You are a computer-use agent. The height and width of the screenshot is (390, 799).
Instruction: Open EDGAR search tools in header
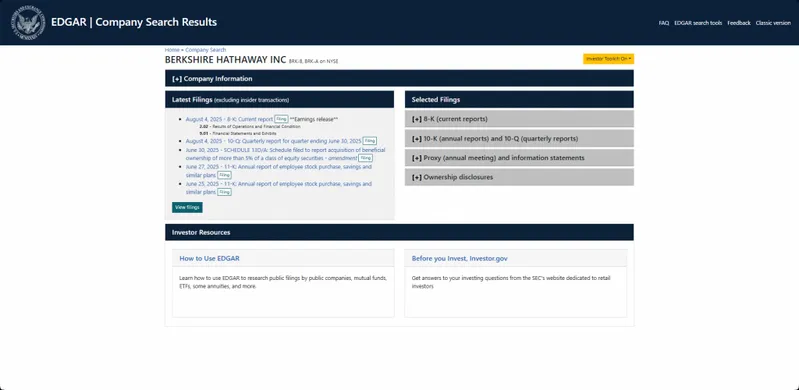(698, 23)
